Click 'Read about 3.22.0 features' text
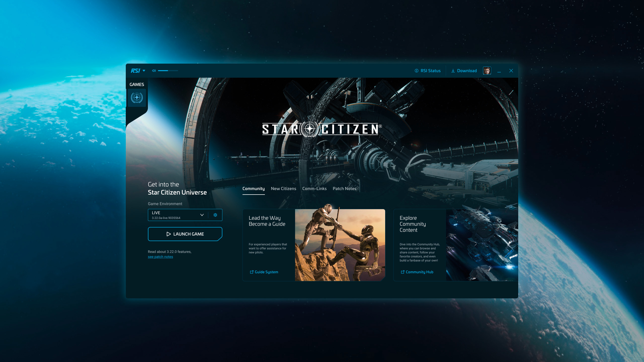This screenshot has height=362, width=644. click(170, 252)
